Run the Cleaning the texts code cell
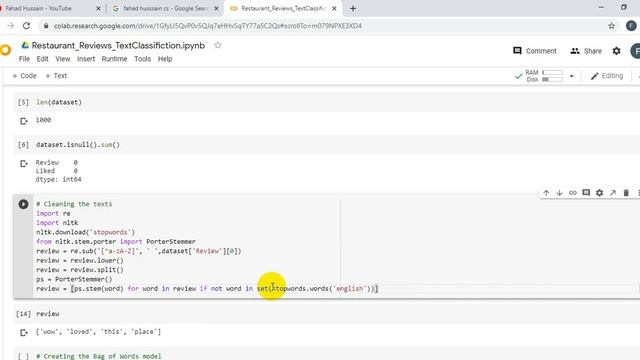640x360 pixels. 23,204
